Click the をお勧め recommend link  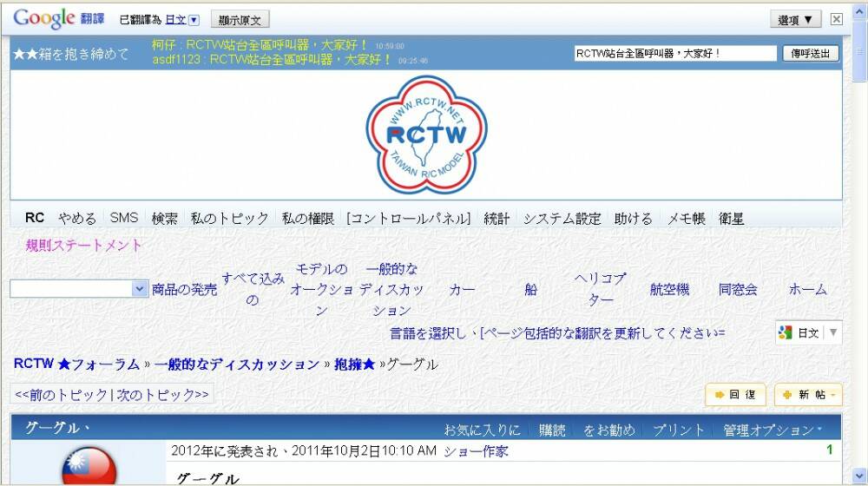pos(609,430)
